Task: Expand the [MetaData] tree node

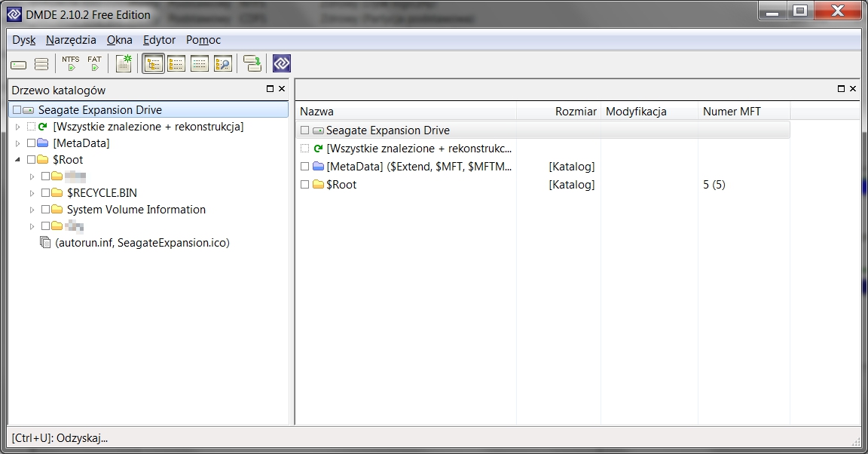Action: [18, 143]
